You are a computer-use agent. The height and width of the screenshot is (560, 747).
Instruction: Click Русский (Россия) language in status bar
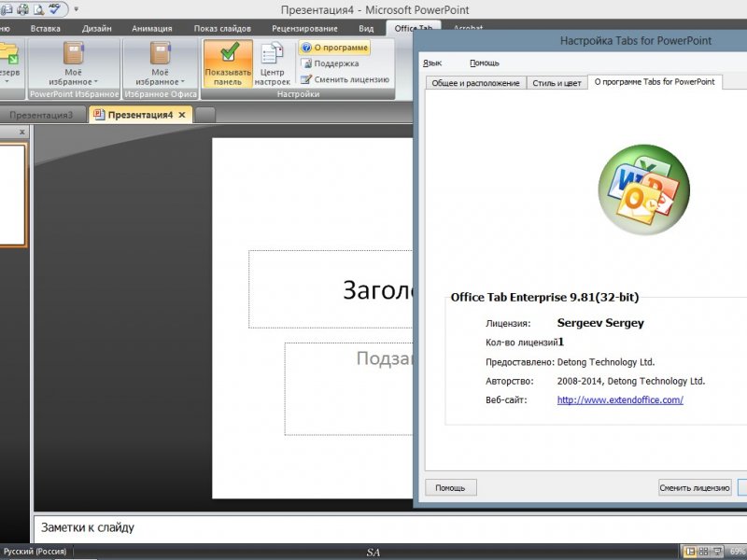pos(35,552)
